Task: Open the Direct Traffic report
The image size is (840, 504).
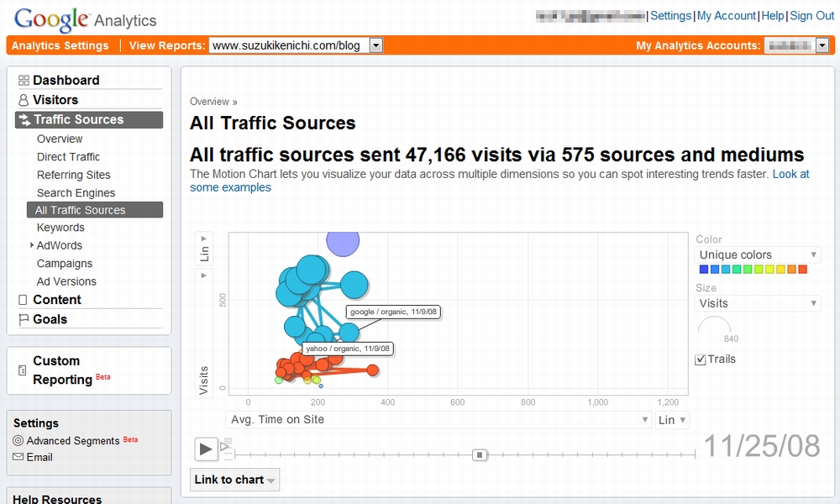Action: click(68, 157)
